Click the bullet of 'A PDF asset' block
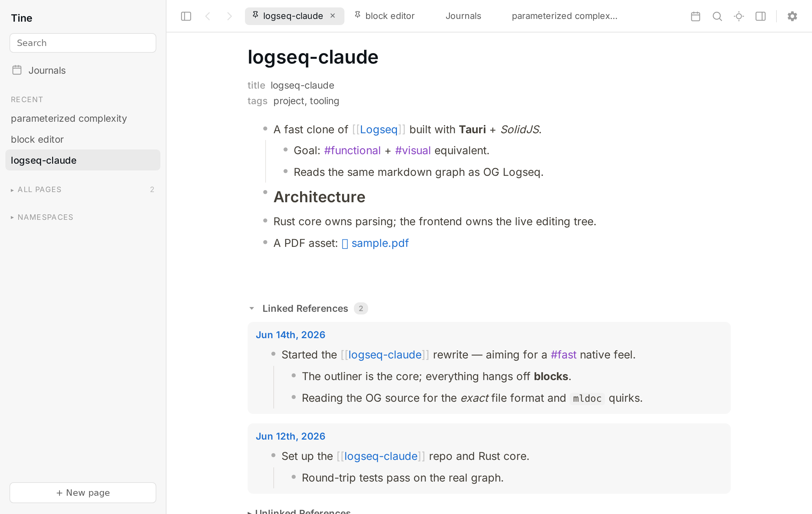 [x=265, y=242]
